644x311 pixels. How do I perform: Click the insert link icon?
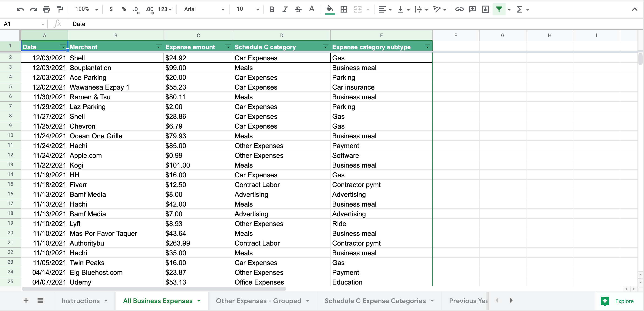click(x=459, y=10)
